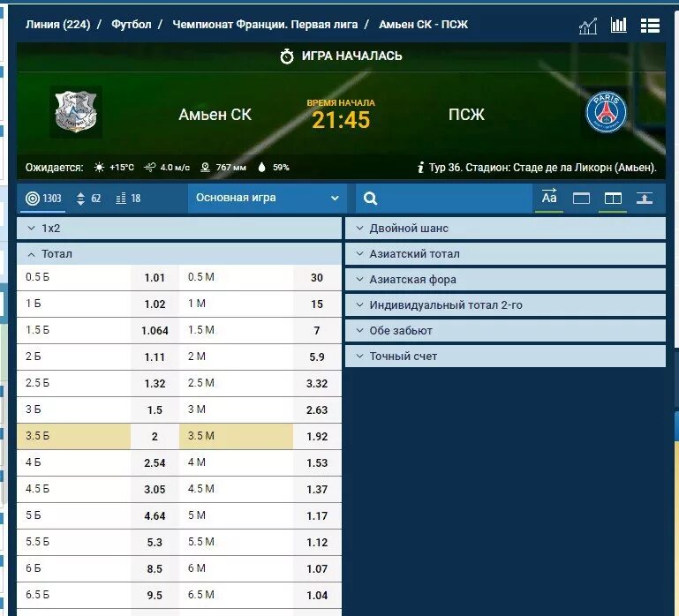Click the magnifier search icon

370,199
